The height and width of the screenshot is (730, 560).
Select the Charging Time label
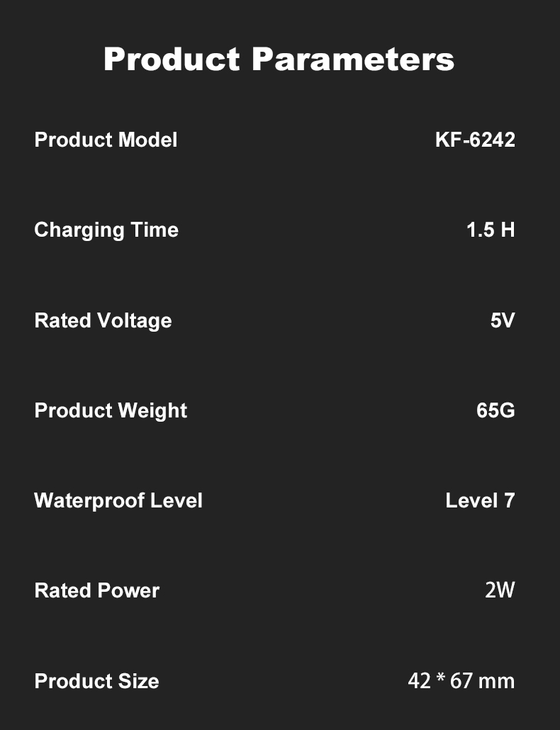coord(106,230)
